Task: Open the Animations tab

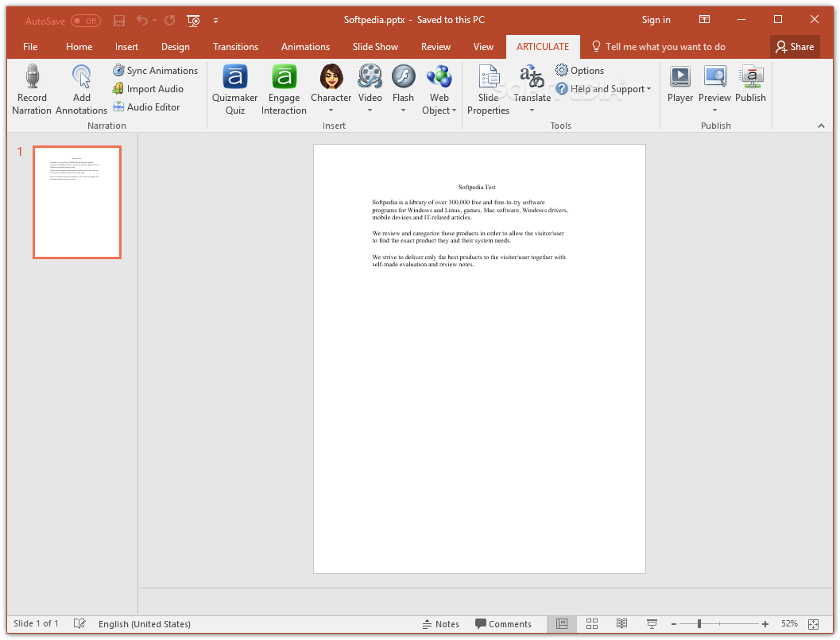Action: click(x=305, y=47)
